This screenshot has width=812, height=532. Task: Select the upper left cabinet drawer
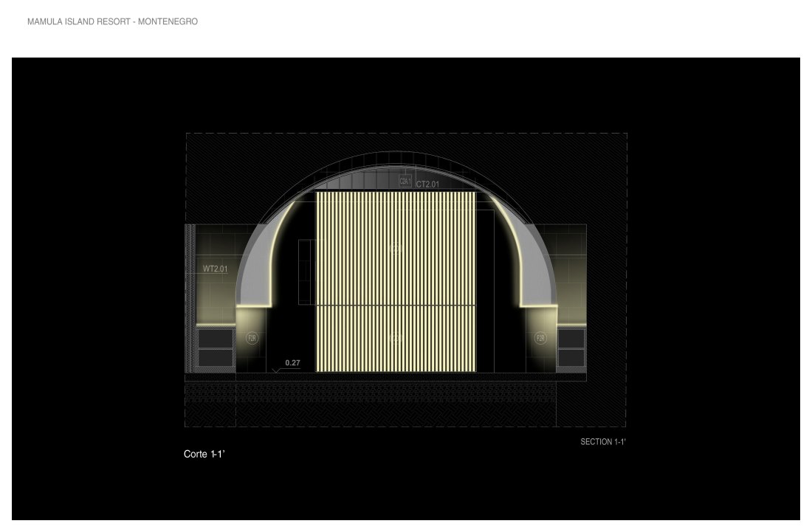(215, 339)
